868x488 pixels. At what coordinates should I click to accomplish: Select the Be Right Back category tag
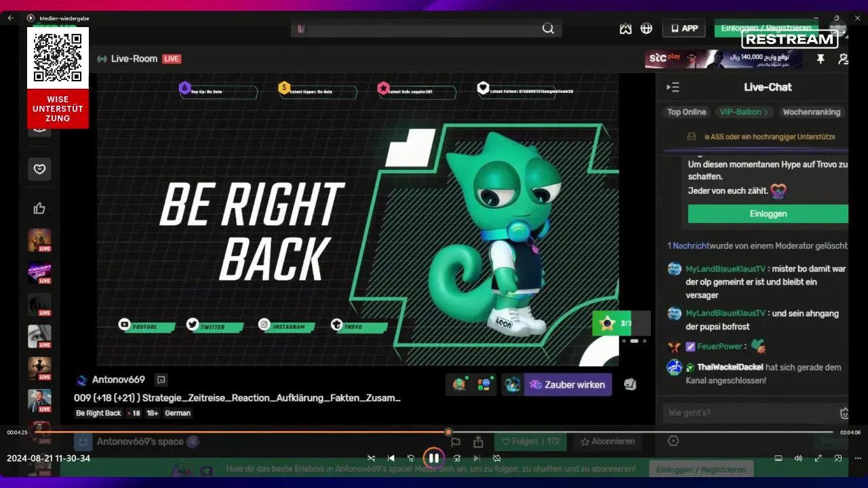(x=98, y=413)
